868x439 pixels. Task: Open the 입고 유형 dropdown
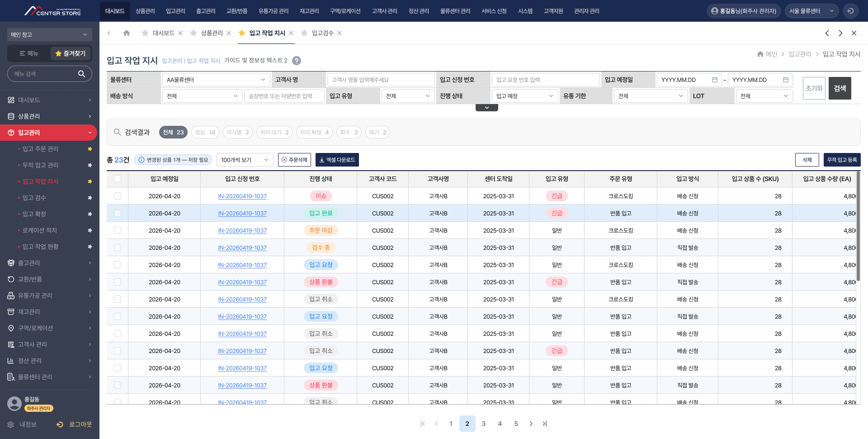coord(408,96)
